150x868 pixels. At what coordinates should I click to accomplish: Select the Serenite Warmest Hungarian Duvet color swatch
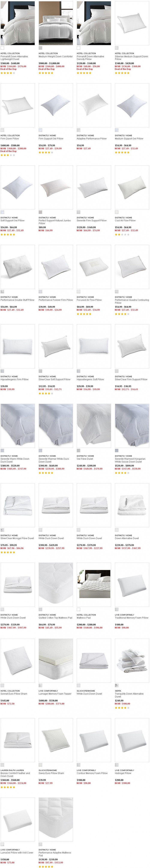117,450
